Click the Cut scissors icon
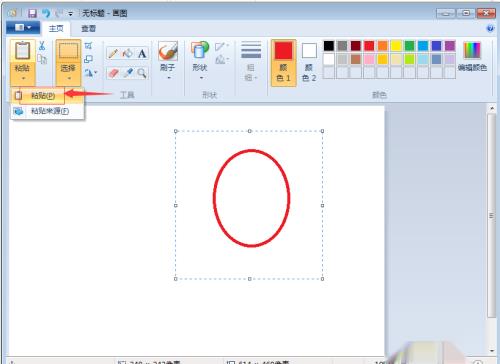Image resolution: width=500 pixels, height=364 pixels. pos(42,46)
